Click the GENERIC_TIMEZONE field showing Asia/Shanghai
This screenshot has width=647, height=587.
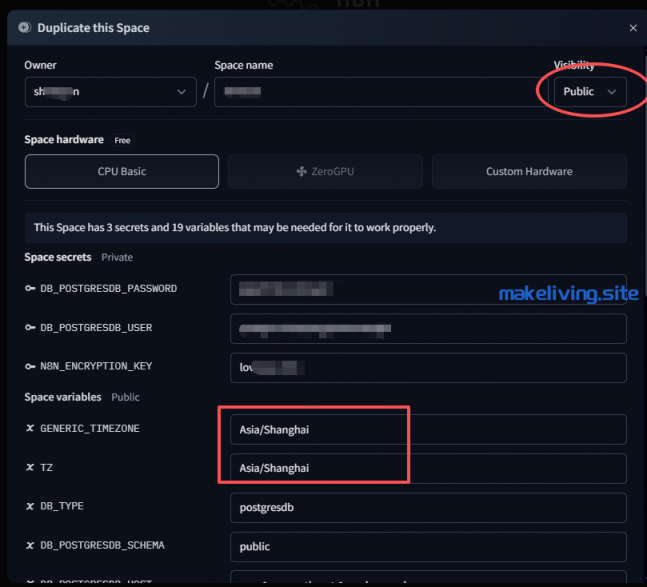(427, 429)
